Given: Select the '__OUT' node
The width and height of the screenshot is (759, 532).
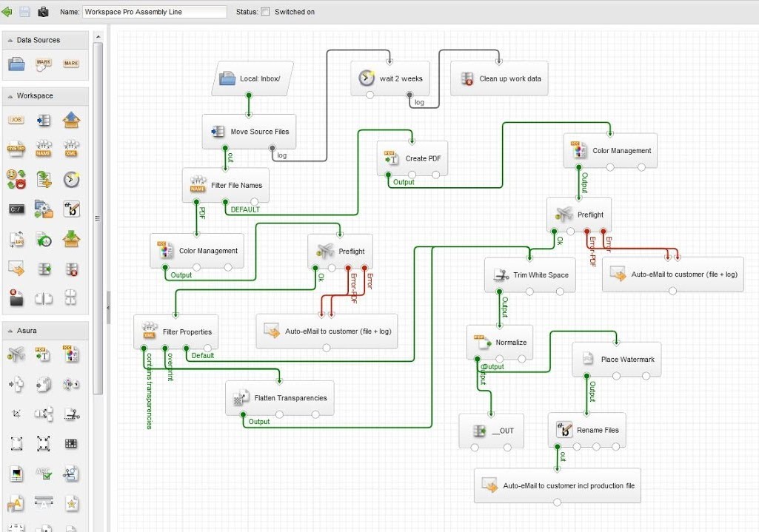Looking at the screenshot, I should pyautogui.click(x=492, y=431).
